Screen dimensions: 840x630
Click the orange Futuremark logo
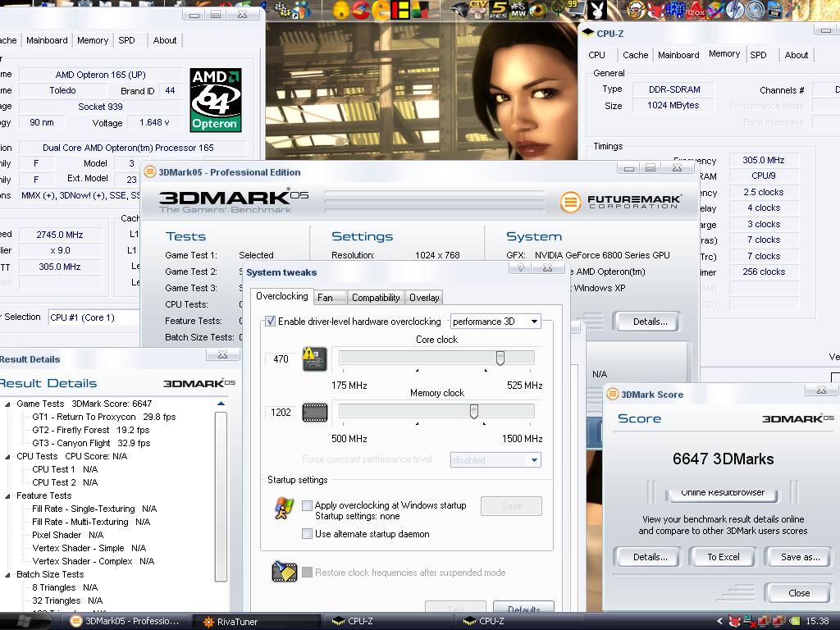point(571,202)
